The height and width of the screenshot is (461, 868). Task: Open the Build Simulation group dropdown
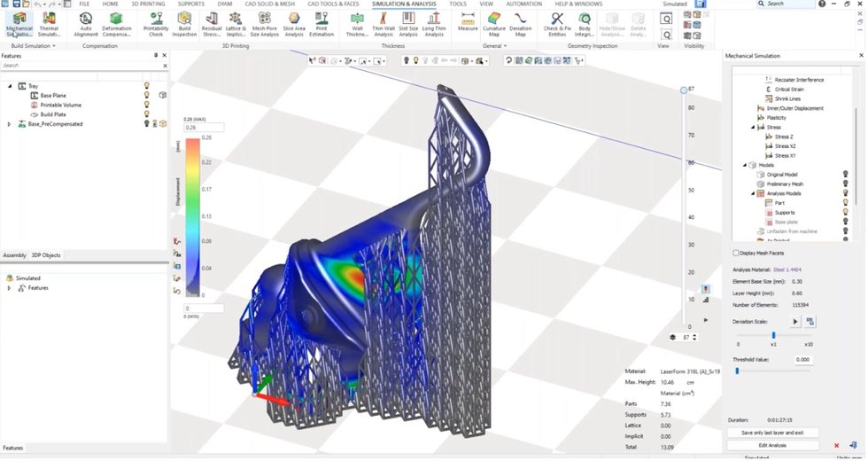point(54,45)
